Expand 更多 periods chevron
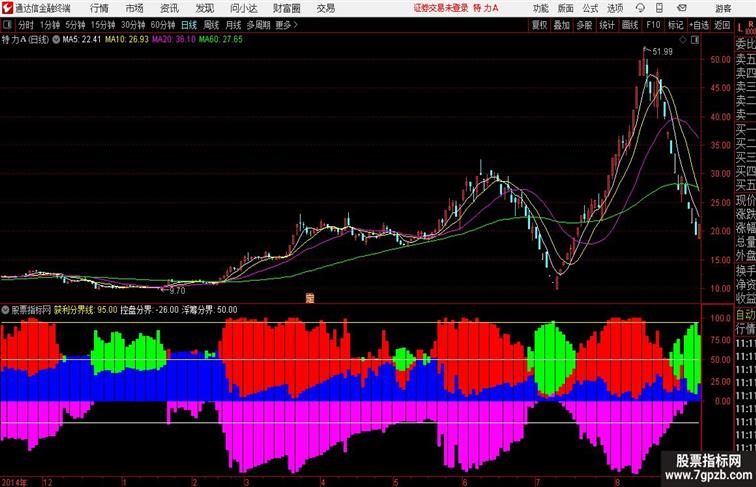756x487 pixels. (x=296, y=25)
